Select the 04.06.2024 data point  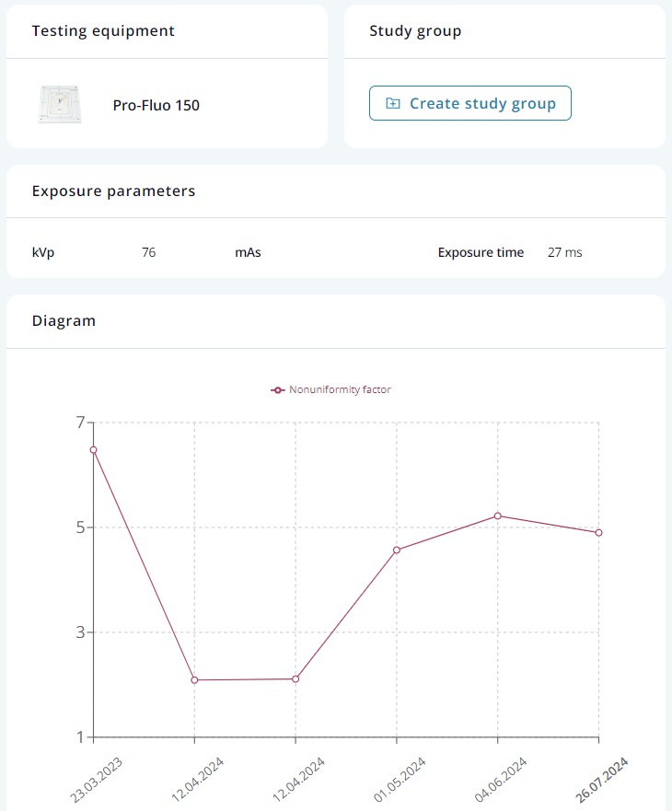coord(498,516)
